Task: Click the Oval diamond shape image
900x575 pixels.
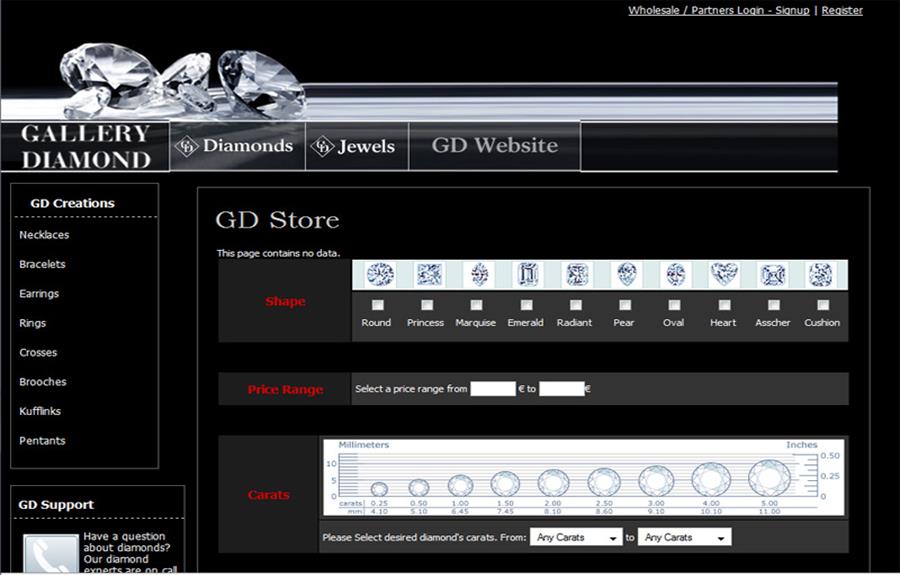Action: 676,274
